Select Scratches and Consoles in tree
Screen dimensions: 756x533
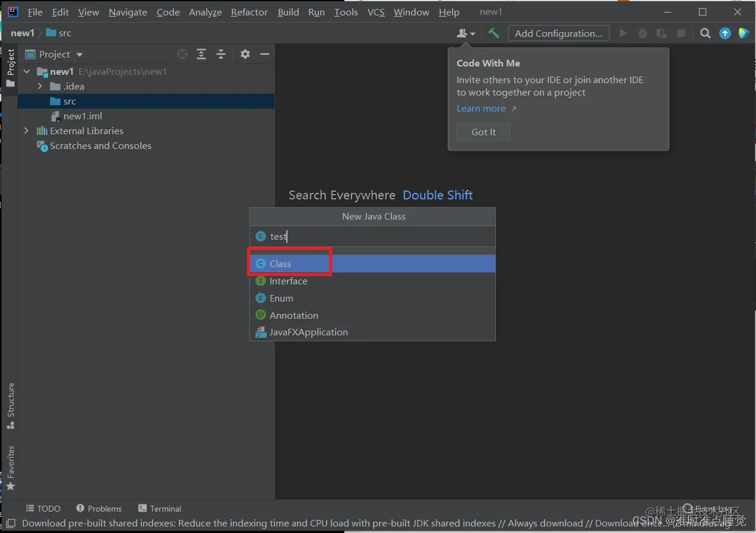click(x=146, y=145)
